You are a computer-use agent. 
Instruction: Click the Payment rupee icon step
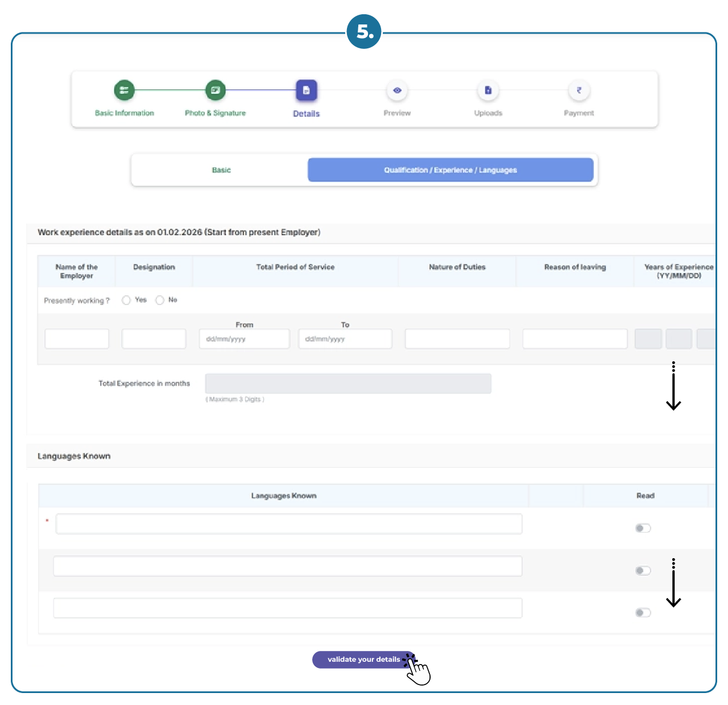579,90
